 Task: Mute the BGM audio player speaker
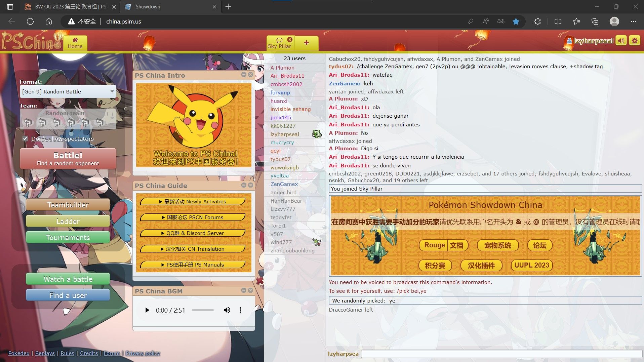227,310
